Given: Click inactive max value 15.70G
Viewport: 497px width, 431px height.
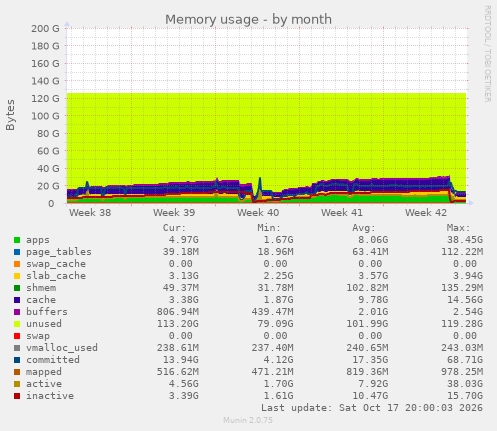Looking at the screenshot, I should (x=465, y=396).
